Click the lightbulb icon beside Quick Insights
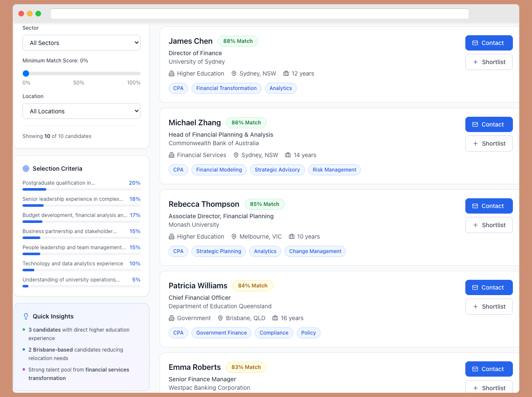Viewport: 532px width, 397px height. pyautogui.click(x=26, y=316)
